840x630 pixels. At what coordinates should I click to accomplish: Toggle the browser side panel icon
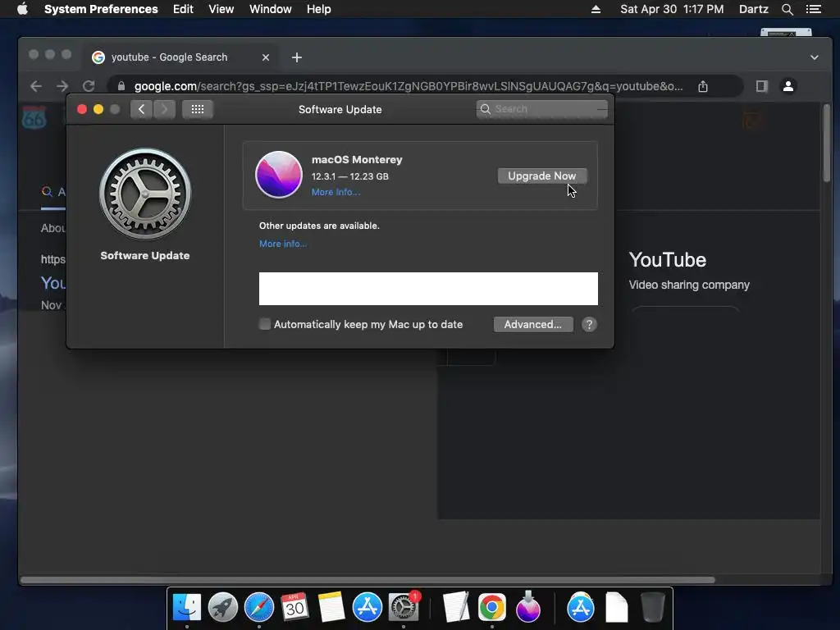761,86
